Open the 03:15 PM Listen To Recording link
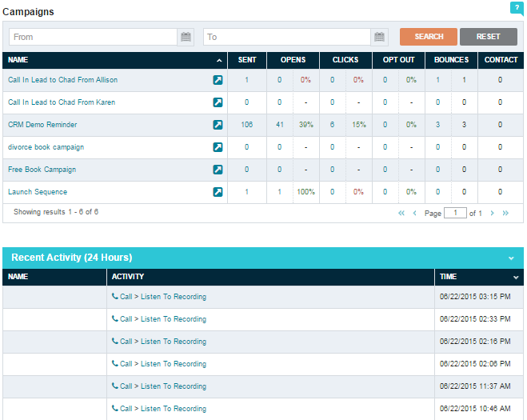The height and width of the screenshot is (420, 527). (162, 297)
